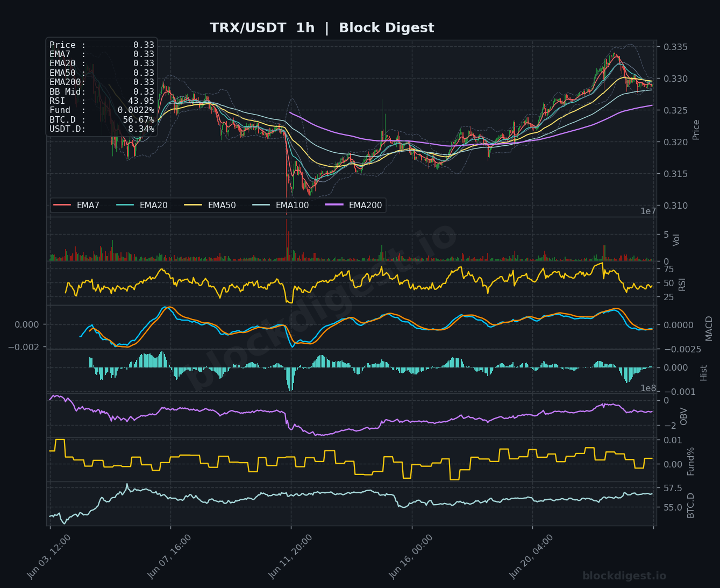Click the RSI 43.95 value in info box
Screen dimensions: 720x588
141,101
